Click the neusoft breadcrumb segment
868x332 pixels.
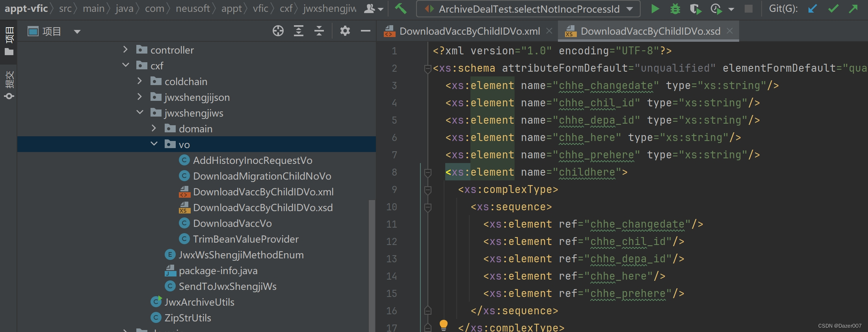193,9
